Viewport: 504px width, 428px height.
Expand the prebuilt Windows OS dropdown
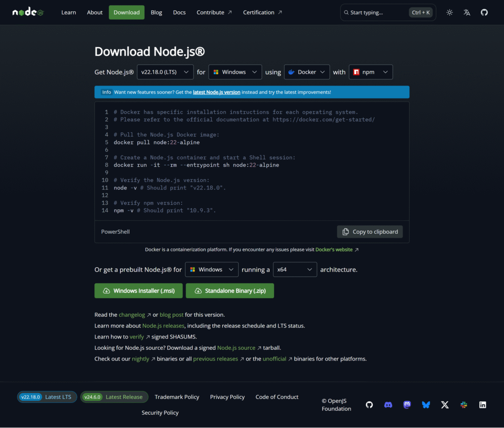pyautogui.click(x=212, y=270)
